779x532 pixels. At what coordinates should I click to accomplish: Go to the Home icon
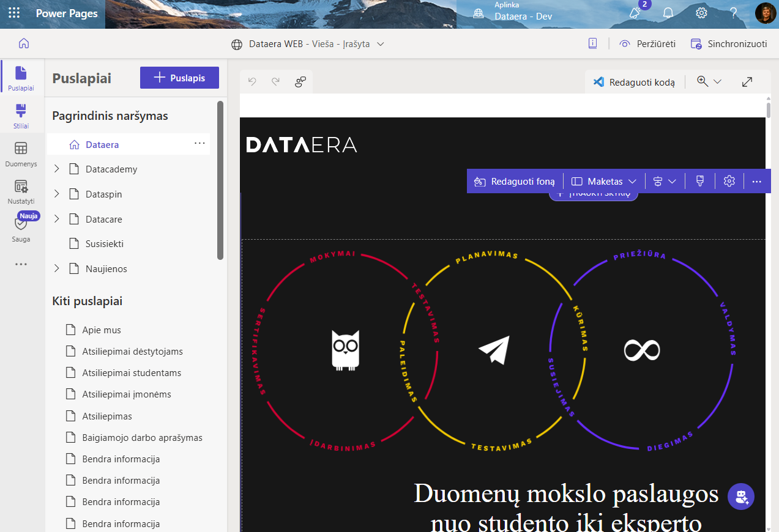click(24, 43)
